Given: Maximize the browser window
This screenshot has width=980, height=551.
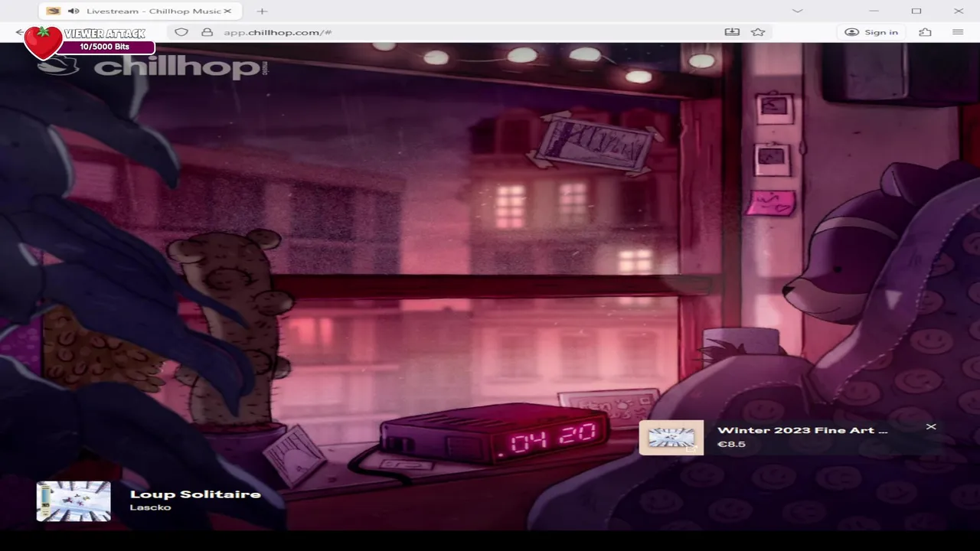Looking at the screenshot, I should (x=916, y=11).
